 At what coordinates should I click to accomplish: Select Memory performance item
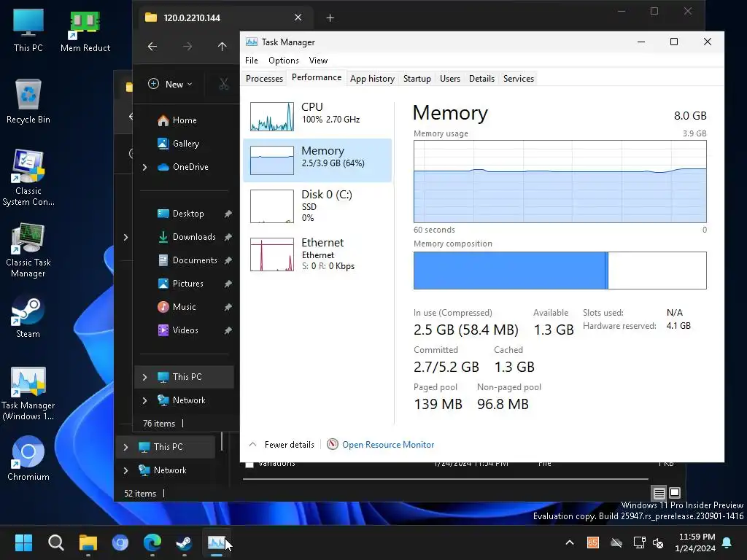point(317,160)
